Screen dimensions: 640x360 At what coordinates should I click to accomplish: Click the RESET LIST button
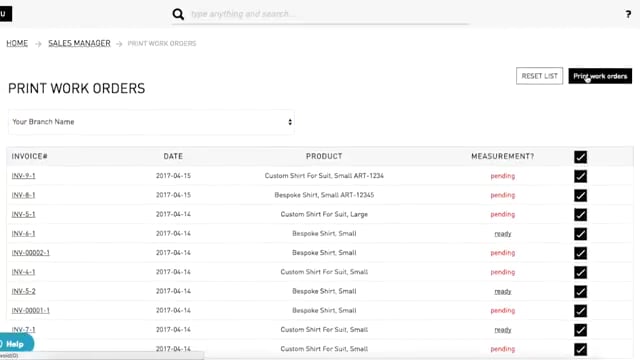pos(539,76)
